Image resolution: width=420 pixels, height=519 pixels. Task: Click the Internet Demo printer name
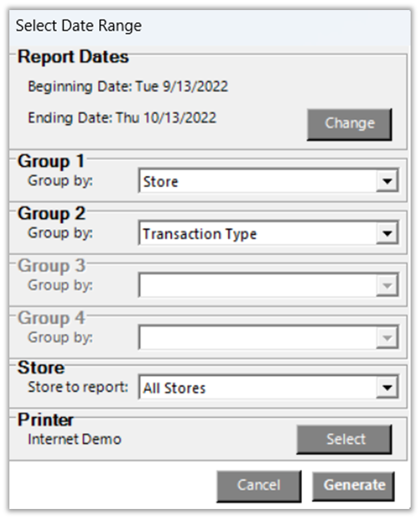(x=74, y=439)
